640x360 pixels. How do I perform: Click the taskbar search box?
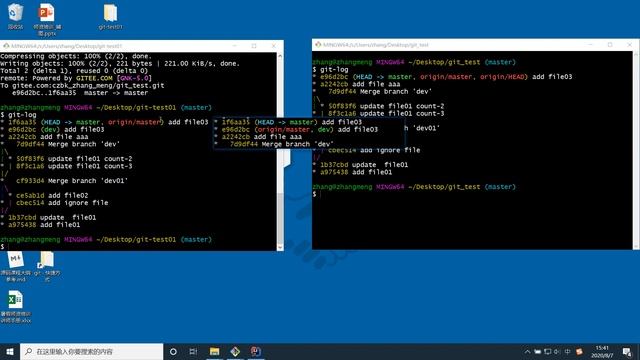pyautogui.click(x=91, y=351)
